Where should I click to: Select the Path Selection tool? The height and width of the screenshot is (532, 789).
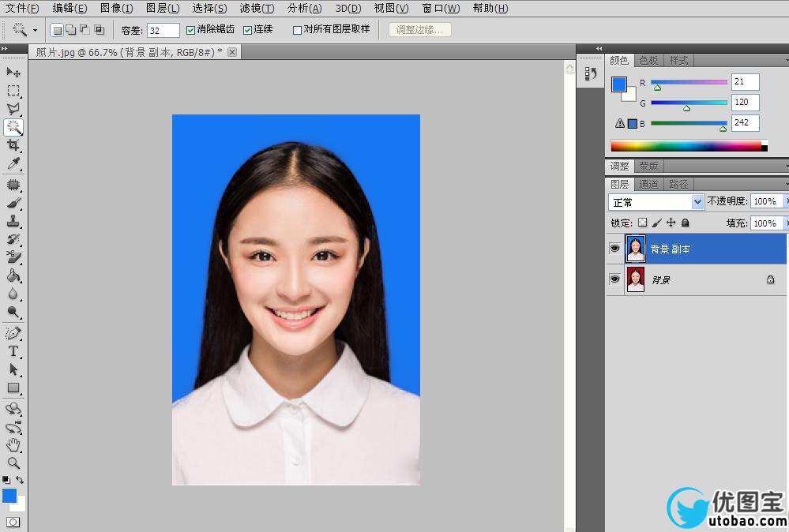[x=13, y=369]
